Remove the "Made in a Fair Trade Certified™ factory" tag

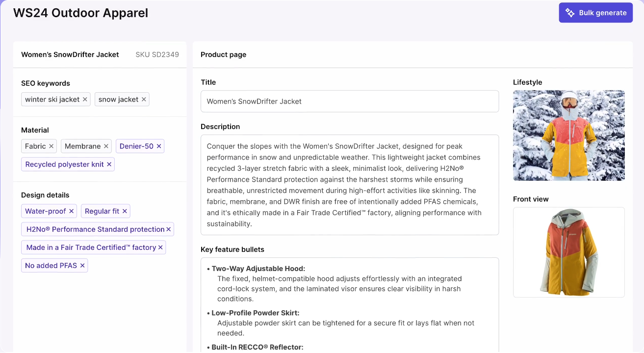pyautogui.click(x=160, y=247)
